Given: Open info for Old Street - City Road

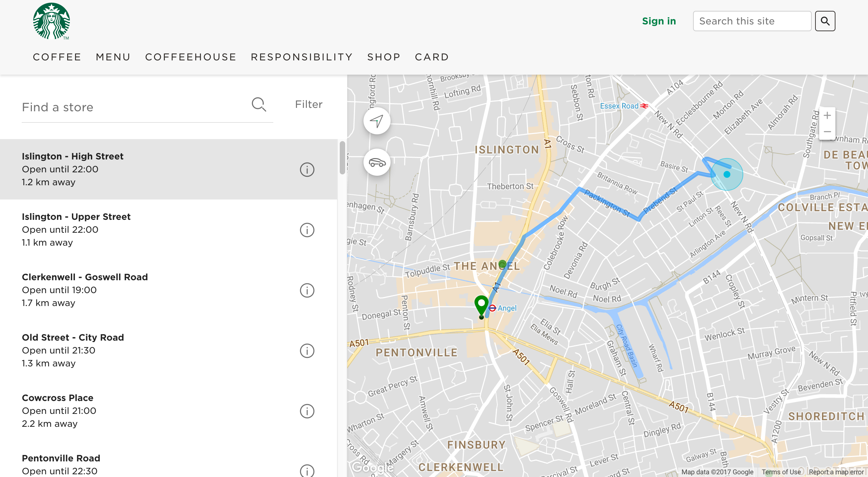Looking at the screenshot, I should click(307, 350).
